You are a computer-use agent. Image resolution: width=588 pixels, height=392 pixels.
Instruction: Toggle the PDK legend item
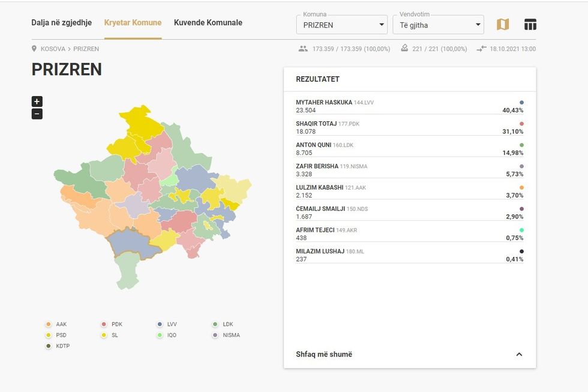click(112, 324)
